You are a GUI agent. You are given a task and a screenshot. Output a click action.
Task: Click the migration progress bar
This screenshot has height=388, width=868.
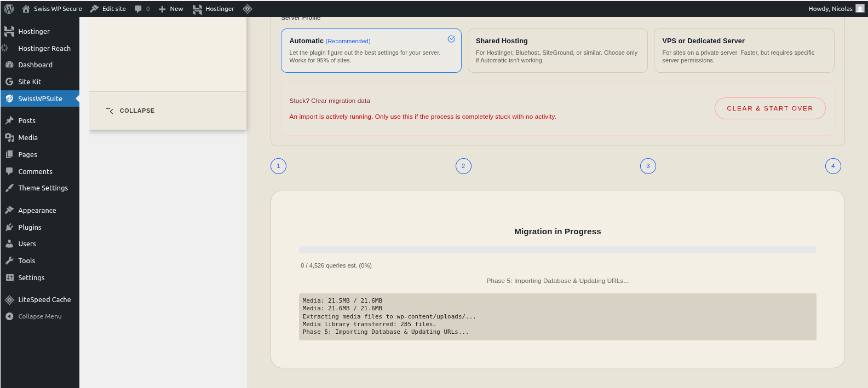coord(557,250)
